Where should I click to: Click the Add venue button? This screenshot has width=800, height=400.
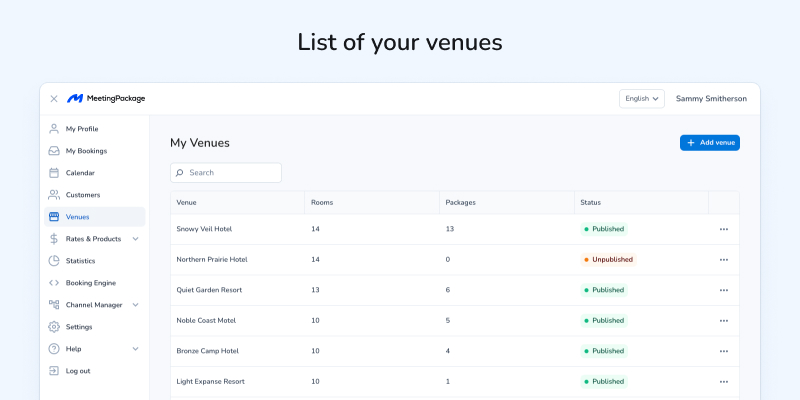tap(710, 143)
